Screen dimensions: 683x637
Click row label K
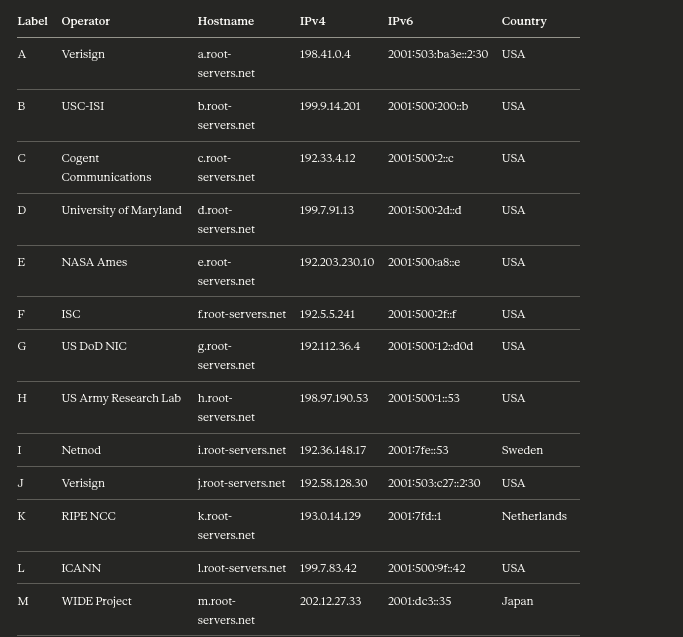(x=21, y=516)
